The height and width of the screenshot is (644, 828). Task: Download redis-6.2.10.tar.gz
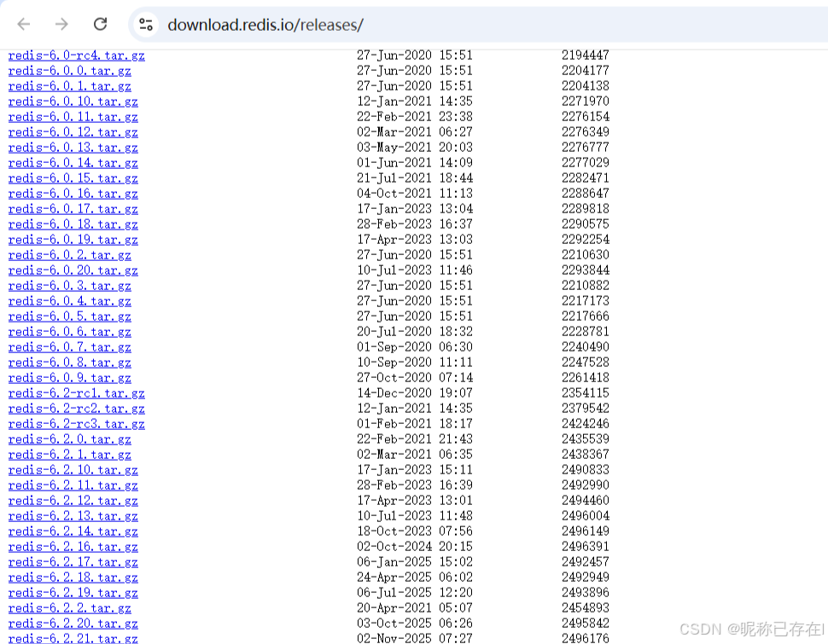(73, 470)
